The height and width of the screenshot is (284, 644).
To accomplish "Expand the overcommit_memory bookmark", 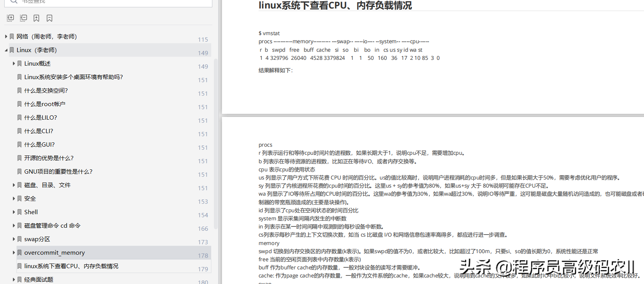I will (13, 252).
